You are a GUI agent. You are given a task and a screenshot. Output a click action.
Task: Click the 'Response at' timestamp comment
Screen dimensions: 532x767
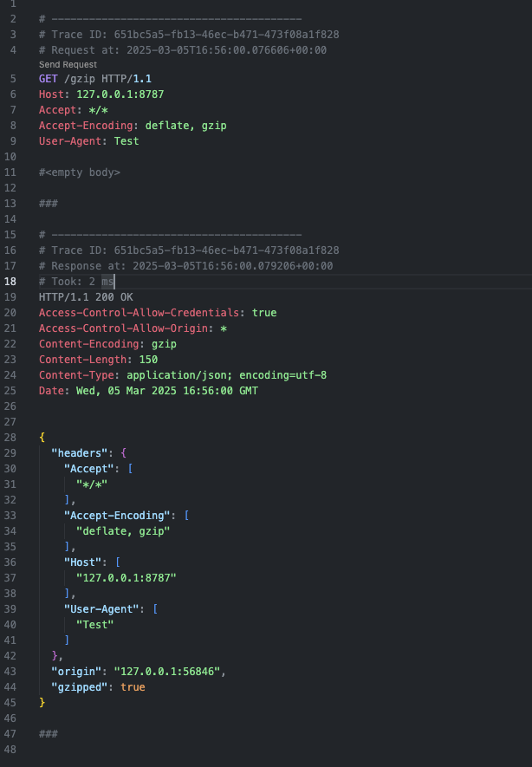click(185, 266)
